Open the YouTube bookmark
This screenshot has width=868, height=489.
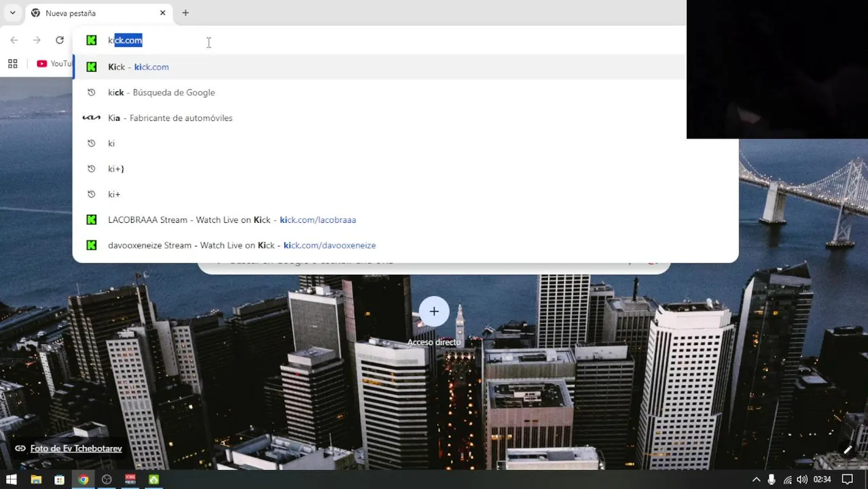pyautogui.click(x=54, y=64)
